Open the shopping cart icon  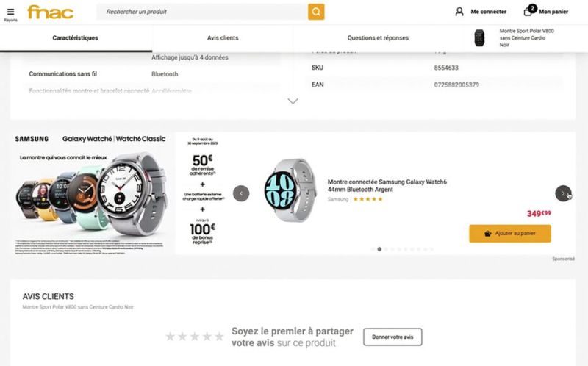coord(529,11)
